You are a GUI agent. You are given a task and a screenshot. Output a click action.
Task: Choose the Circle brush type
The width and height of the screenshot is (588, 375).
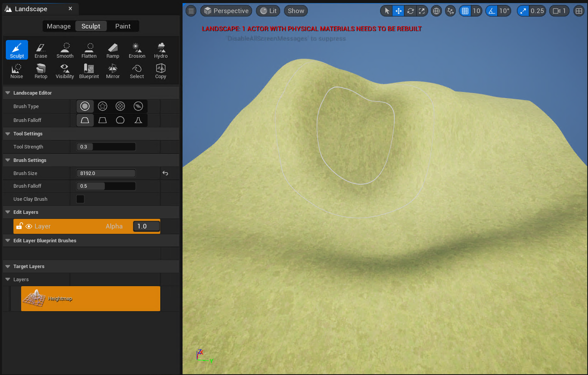point(85,106)
